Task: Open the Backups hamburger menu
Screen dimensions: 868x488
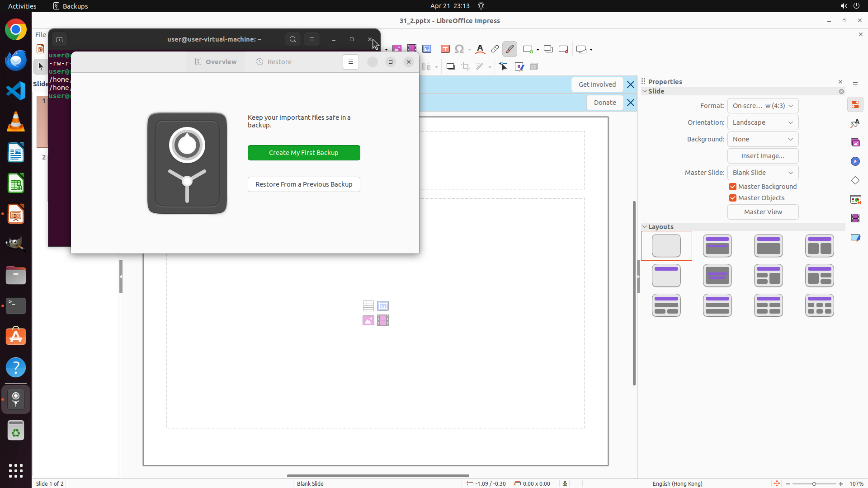Action: (351, 62)
